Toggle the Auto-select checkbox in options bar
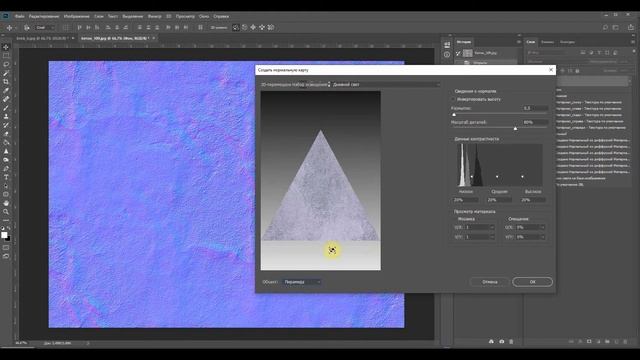The height and width of the screenshot is (360, 640). tap(26, 27)
